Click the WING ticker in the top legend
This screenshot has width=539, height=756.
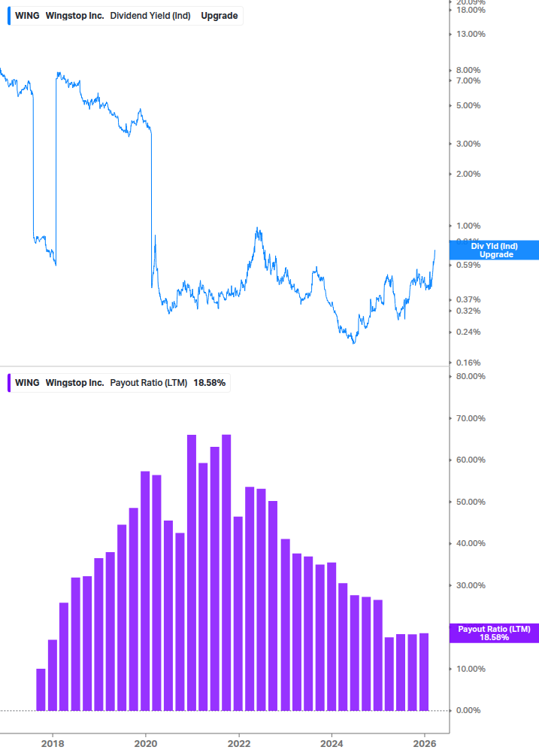pyautogui.click(x=27, y=15)
